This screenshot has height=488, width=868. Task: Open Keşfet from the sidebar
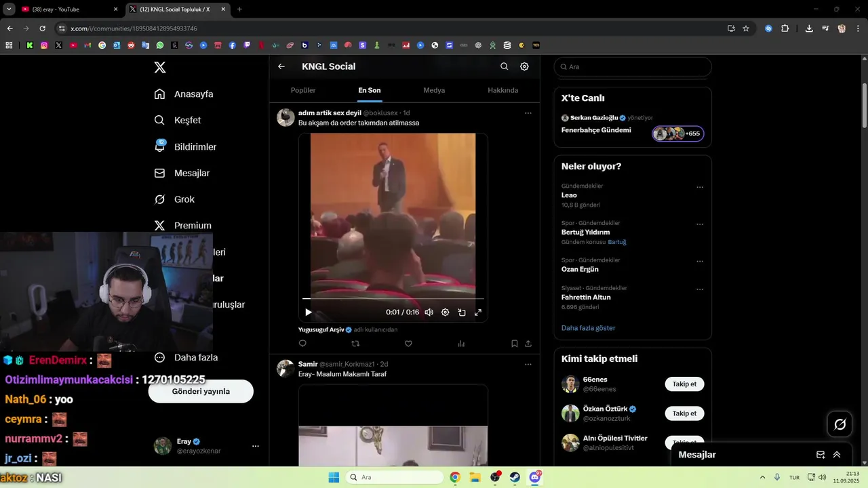(178, 120)
